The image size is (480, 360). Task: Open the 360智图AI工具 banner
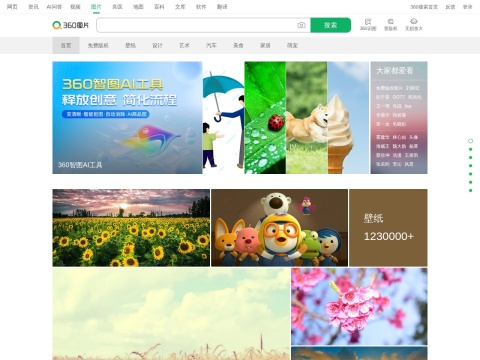[127, 118]
